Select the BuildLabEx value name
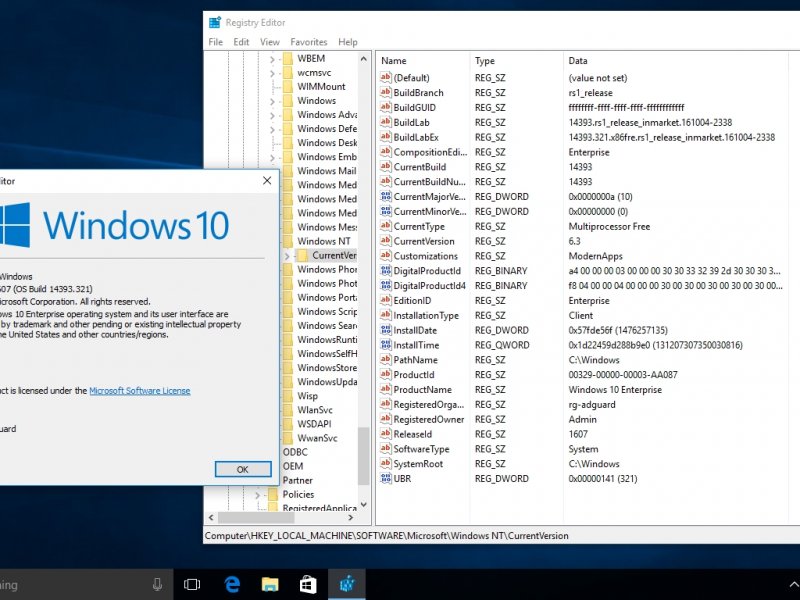 click(x=416, y=137)
